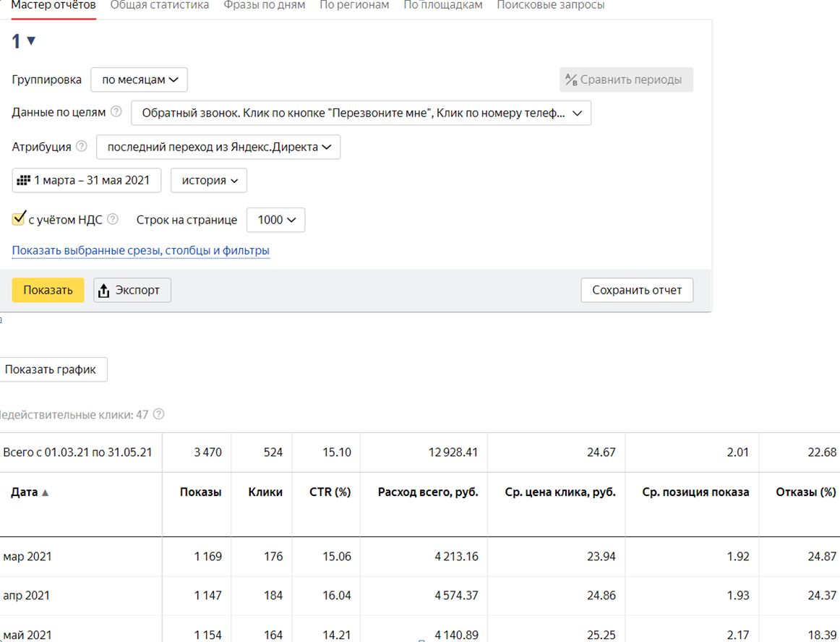
Task: Click help icon next to Данные по целям
Action: pos(116,112)
